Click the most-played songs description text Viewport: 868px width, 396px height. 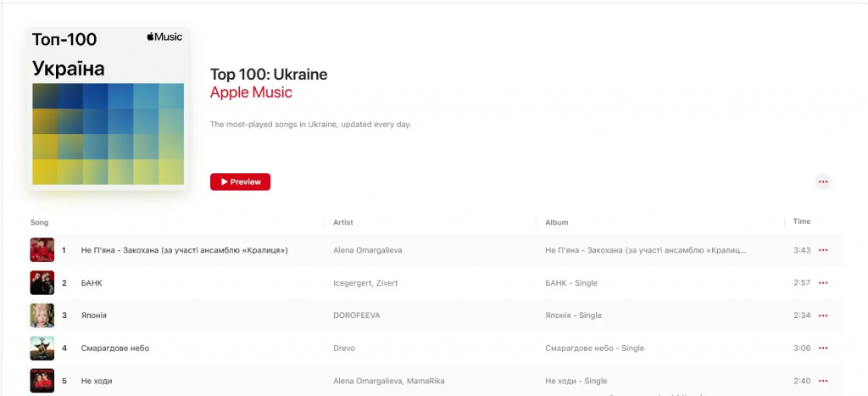pyautogui.click(x=310, y=125)
